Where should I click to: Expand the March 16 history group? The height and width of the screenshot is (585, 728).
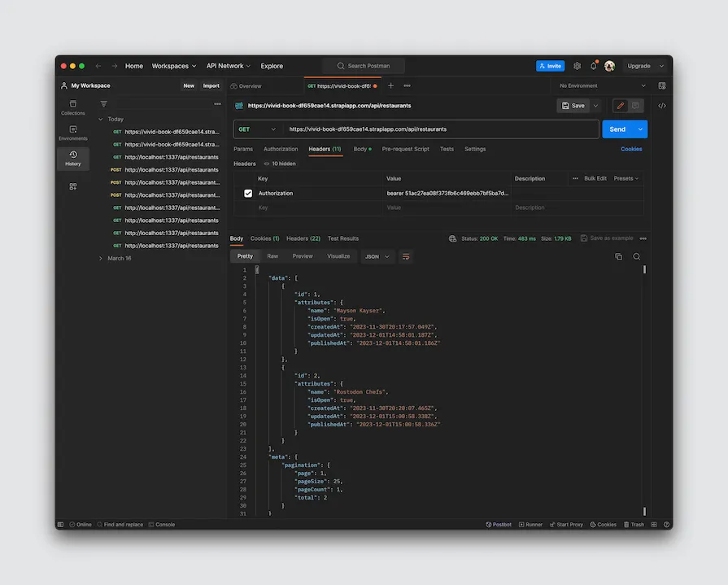click(100, 258)
